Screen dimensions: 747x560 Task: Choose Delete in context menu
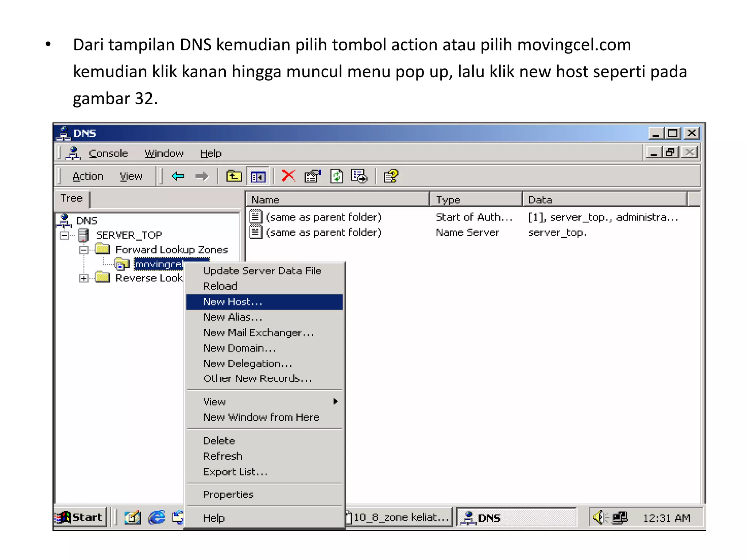tap(264, 441)
